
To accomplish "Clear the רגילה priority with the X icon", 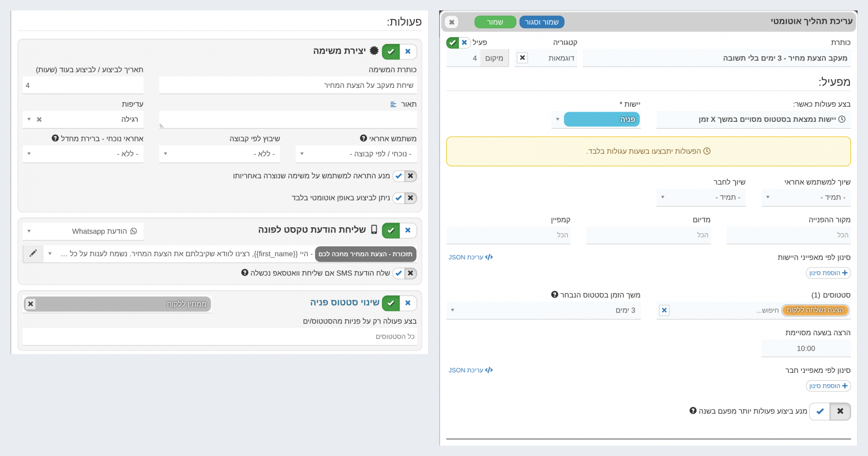I will point(39,119).
